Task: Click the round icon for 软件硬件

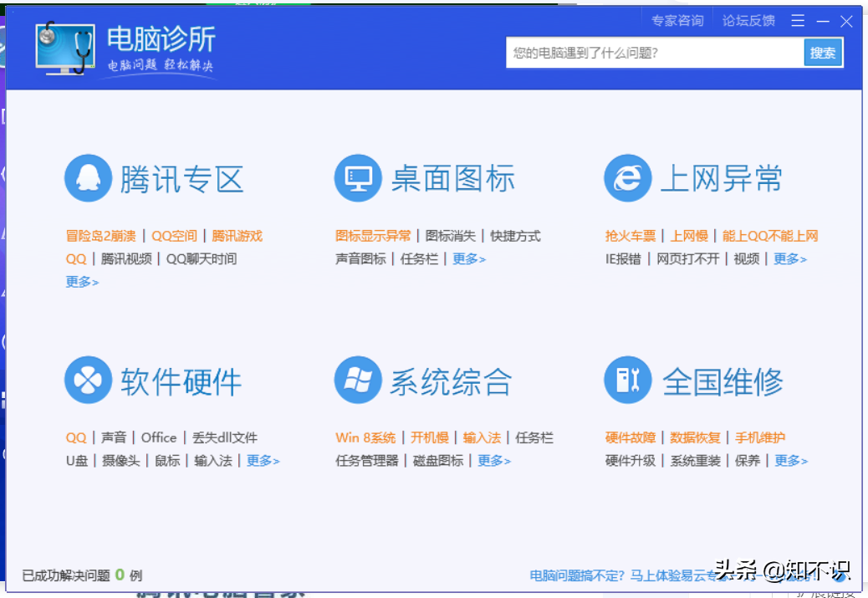Action: [x=87, y=380]
